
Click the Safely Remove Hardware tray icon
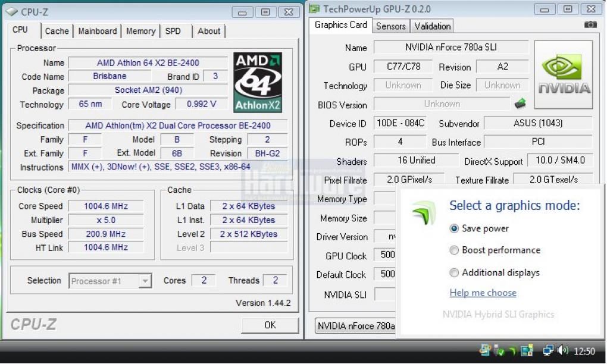click(499, 350)
